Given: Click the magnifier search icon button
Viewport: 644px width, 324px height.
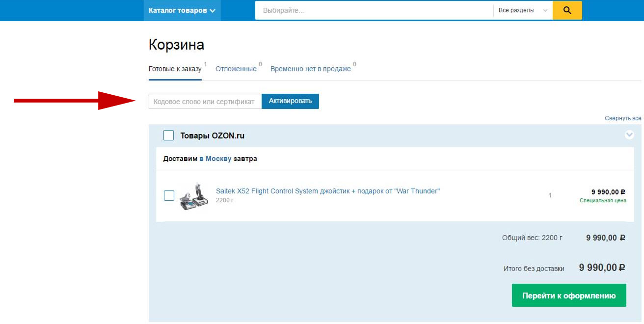Looking at the screenshot, I should (x=567, y=10).
